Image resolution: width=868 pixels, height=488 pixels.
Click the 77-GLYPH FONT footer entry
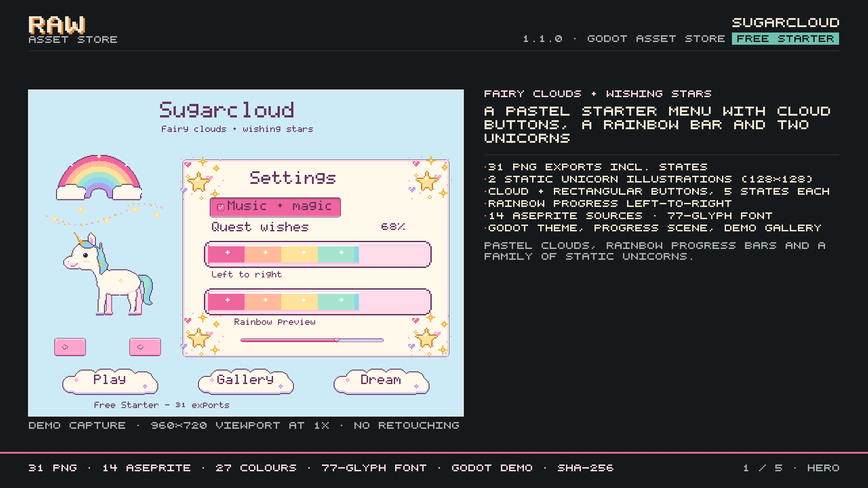374,468
